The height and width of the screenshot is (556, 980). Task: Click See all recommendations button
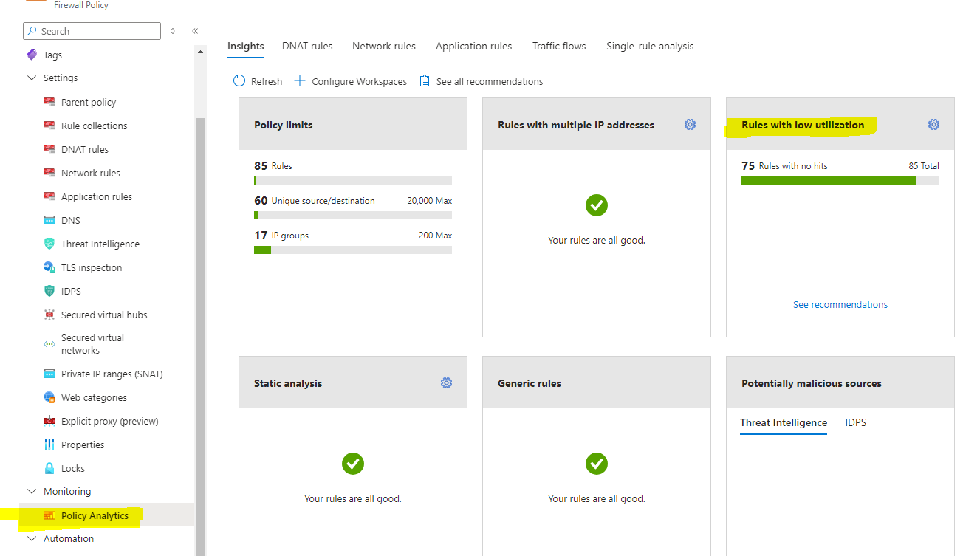(x=482, y=81)
